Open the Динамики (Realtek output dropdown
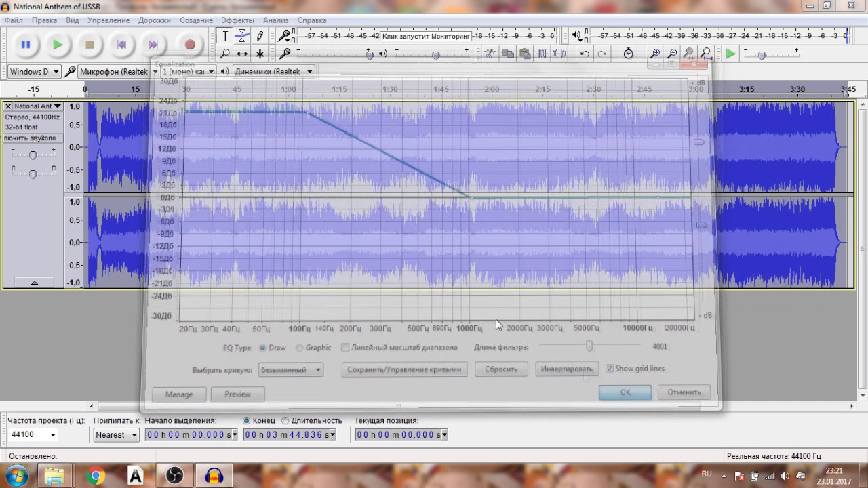The height and width of the screenshot is (488, 868). coord(274,71)
